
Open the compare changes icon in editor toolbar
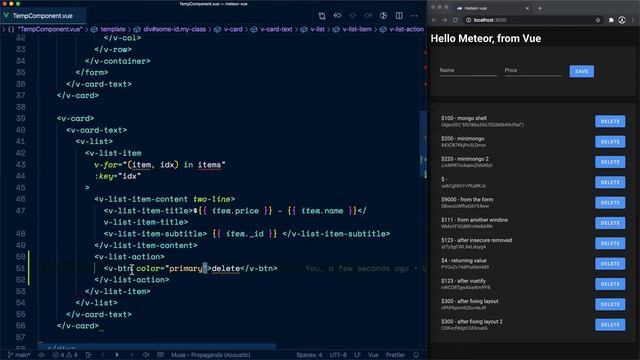tap(322, 16)
